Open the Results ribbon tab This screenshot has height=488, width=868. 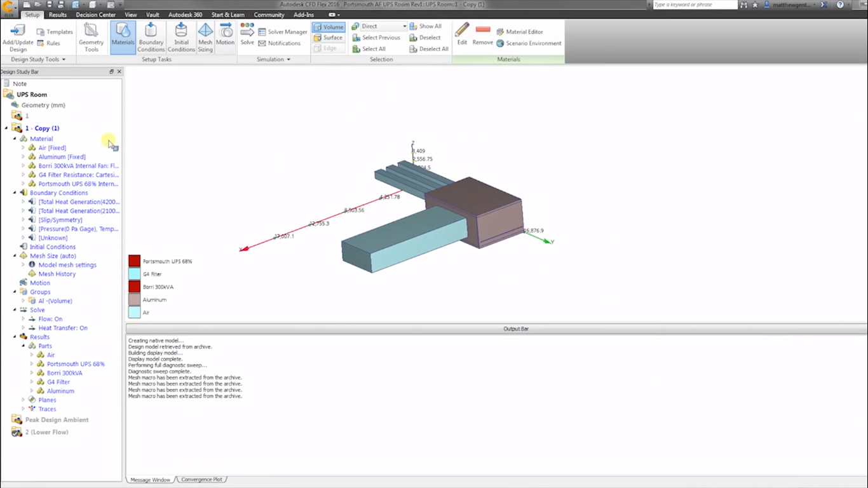(x=57, y=15)
